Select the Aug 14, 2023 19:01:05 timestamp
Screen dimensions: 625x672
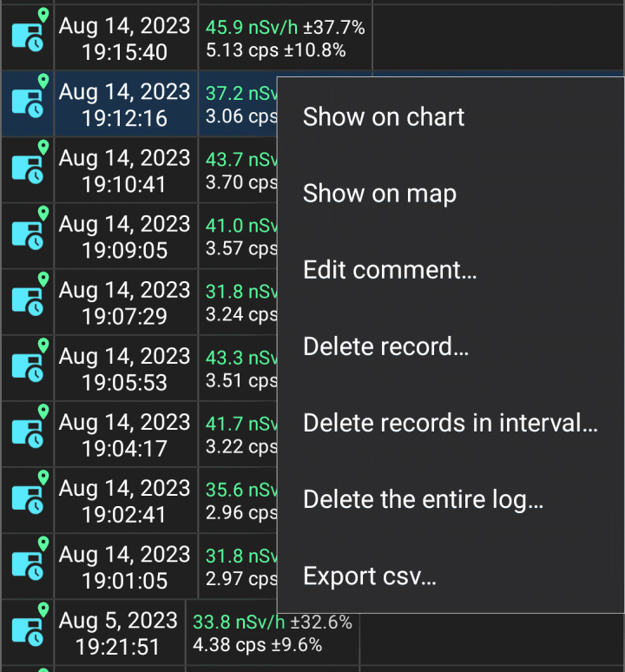[x=125, y=567]
